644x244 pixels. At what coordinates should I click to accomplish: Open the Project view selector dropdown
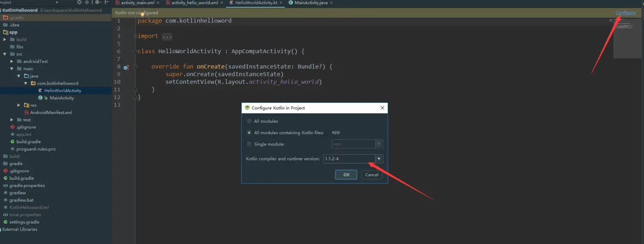(x=57, y=3)
